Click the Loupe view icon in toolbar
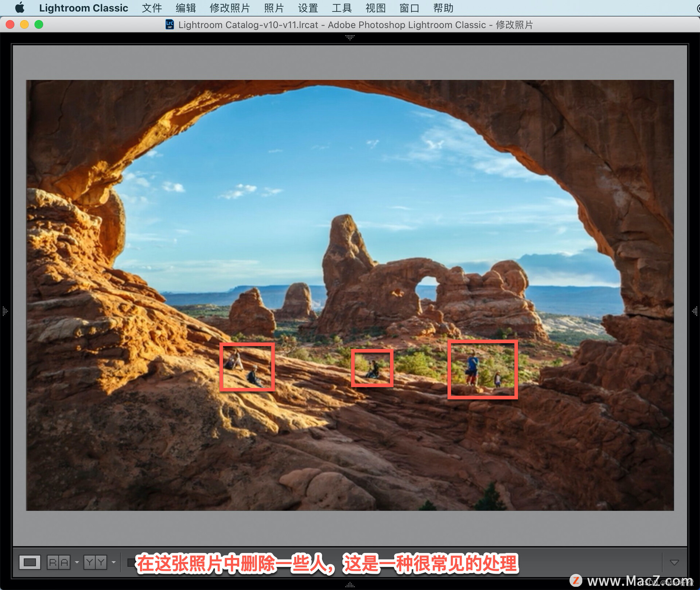Image resolution: width=700 pixels, height=590 pixels. click(30, 562)
